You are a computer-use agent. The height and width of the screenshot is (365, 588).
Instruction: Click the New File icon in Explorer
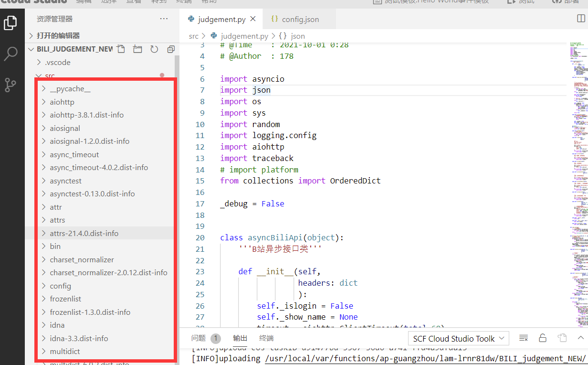tap(121, 48)
